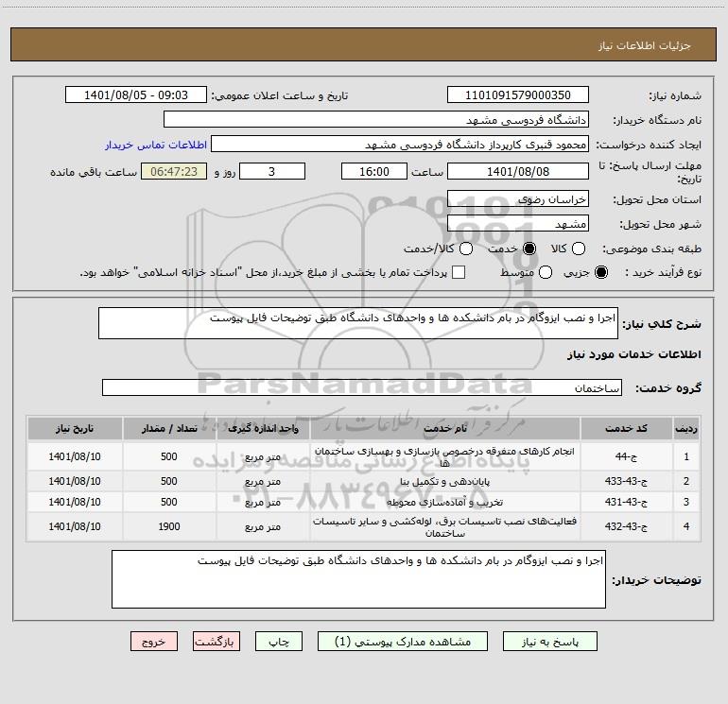Click service code ج-43-432 cell
This screenshot has width=728, height=704.
click(626, 526)
